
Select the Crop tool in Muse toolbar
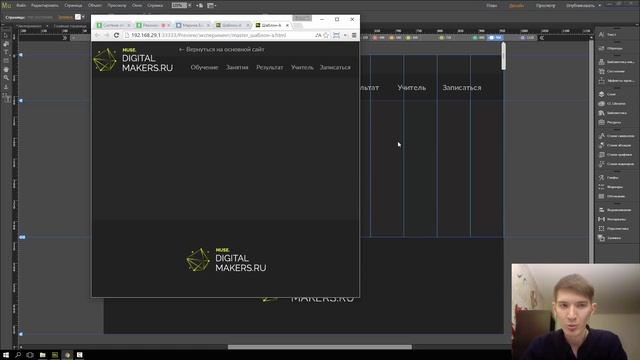tap(6, 44)
